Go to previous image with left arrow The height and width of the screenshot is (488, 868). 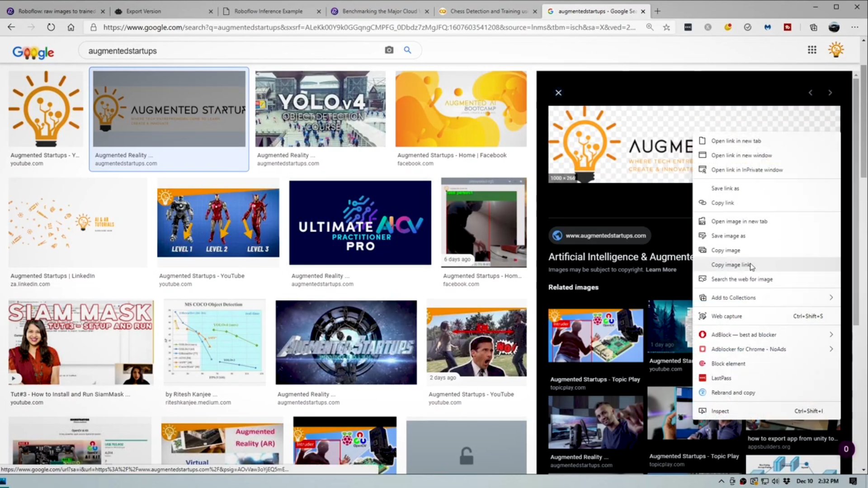point(811,93)
